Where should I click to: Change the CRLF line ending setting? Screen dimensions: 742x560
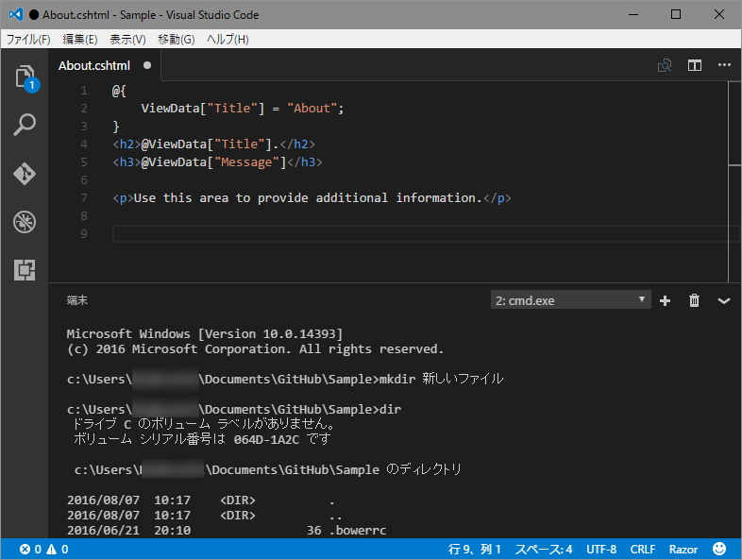pos(642,549)
